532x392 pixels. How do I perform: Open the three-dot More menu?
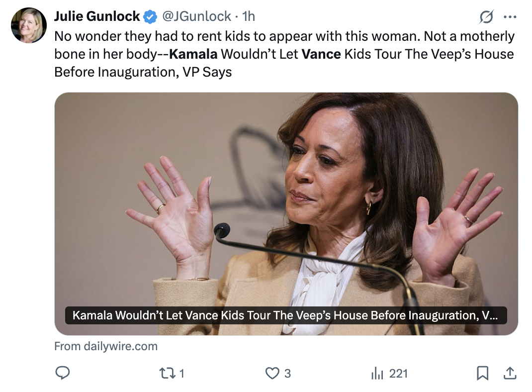tap(510, 17)
